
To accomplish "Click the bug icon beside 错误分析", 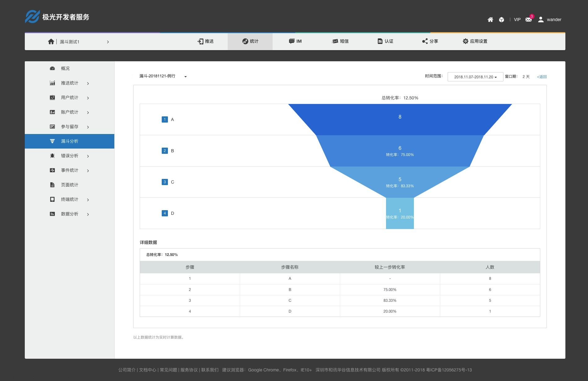I will 52,156.
